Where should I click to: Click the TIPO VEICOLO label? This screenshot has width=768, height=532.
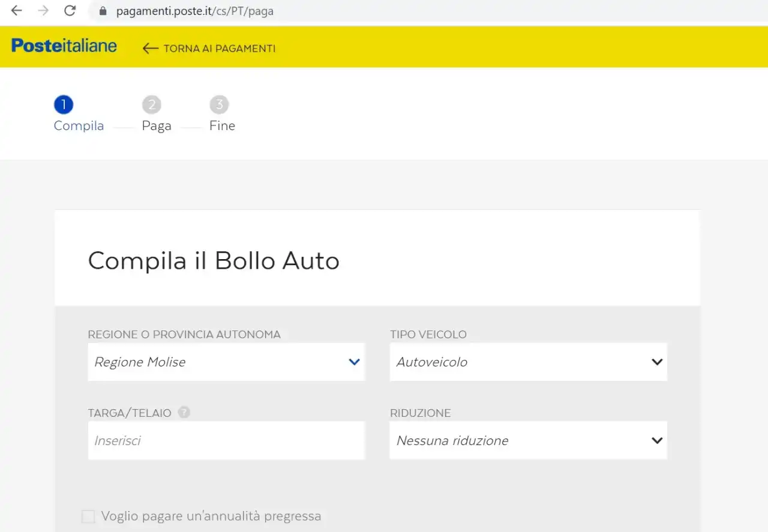click(x=428, y=335)
